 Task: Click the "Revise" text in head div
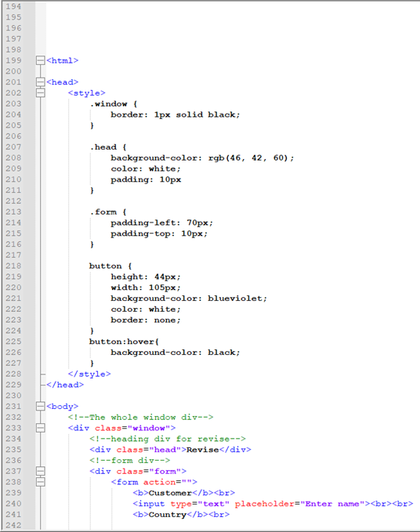pos(202,450)
